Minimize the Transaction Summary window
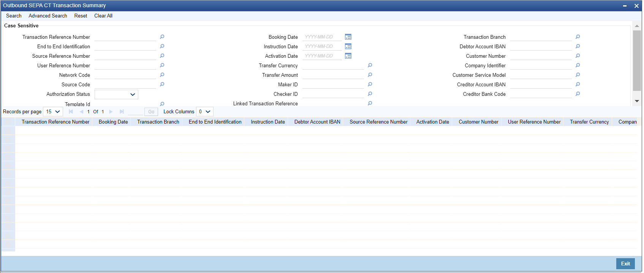This screenshot has height=273, width=644. tap(625, 6)
